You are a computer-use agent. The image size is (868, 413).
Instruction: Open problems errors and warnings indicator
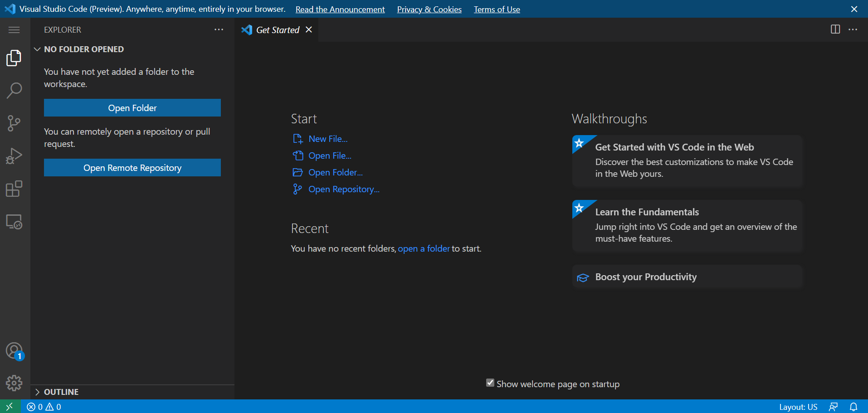click(44, 407)
